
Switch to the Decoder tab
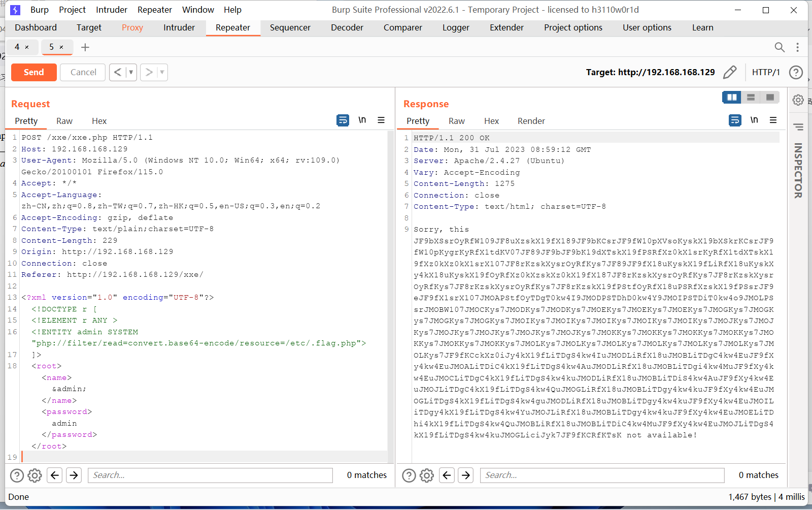(347, 27)
